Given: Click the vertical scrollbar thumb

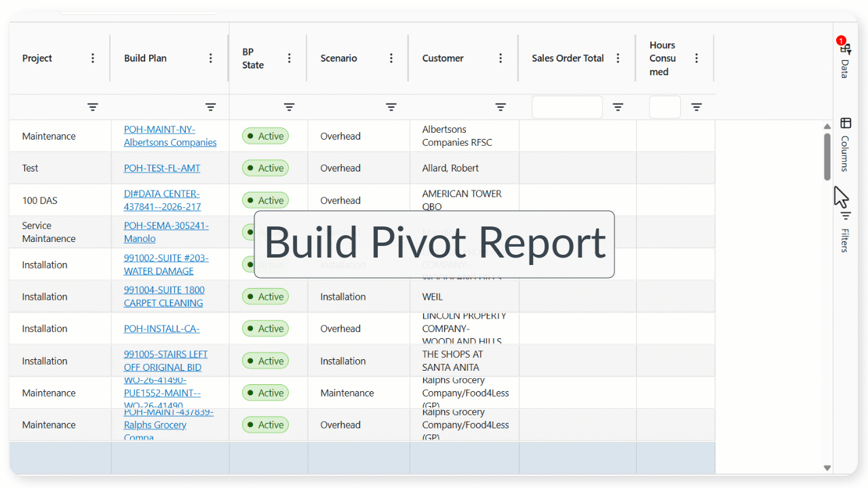Looking at the screenshot, I should pos(827,157).
